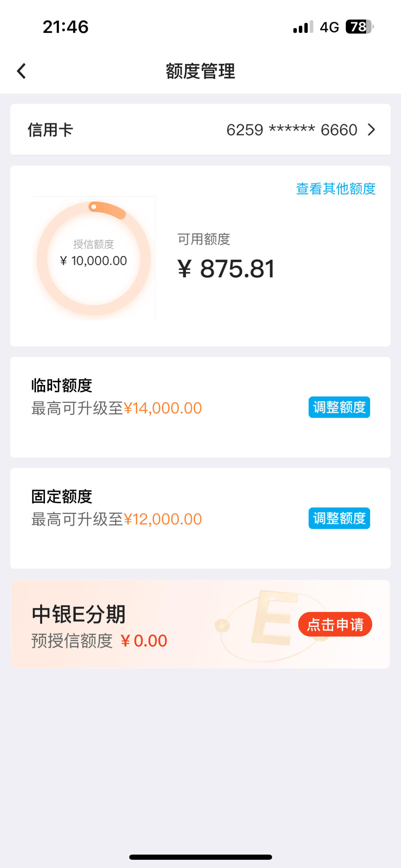This screenshot has width=401, height=868.
Task: Tap the cellular signal strength icon
Action: pyautogui.click(x=303, y=27)
